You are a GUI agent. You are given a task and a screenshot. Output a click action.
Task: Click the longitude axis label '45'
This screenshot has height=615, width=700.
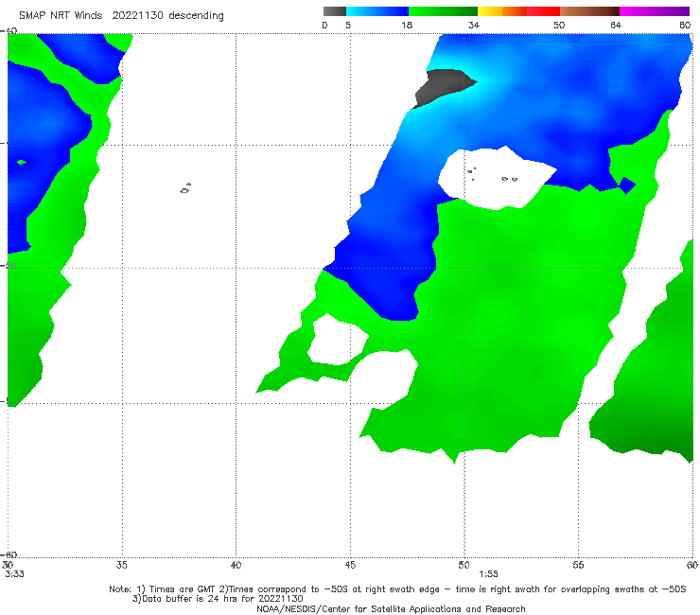tap(350, 565)
